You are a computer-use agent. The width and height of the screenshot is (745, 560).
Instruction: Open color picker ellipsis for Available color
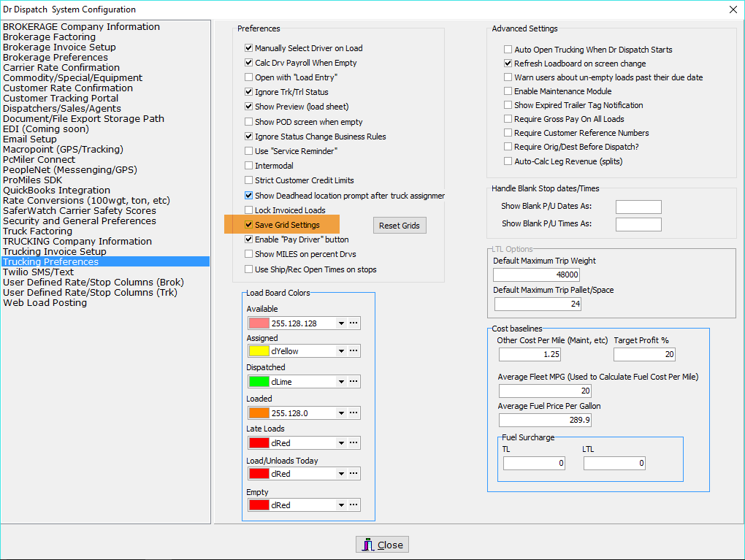354,323
